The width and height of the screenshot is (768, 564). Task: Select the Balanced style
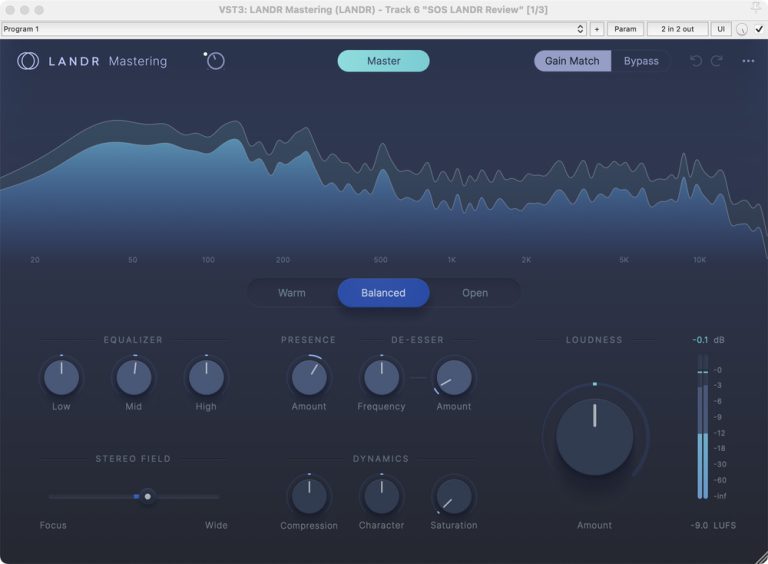[384, 293]
